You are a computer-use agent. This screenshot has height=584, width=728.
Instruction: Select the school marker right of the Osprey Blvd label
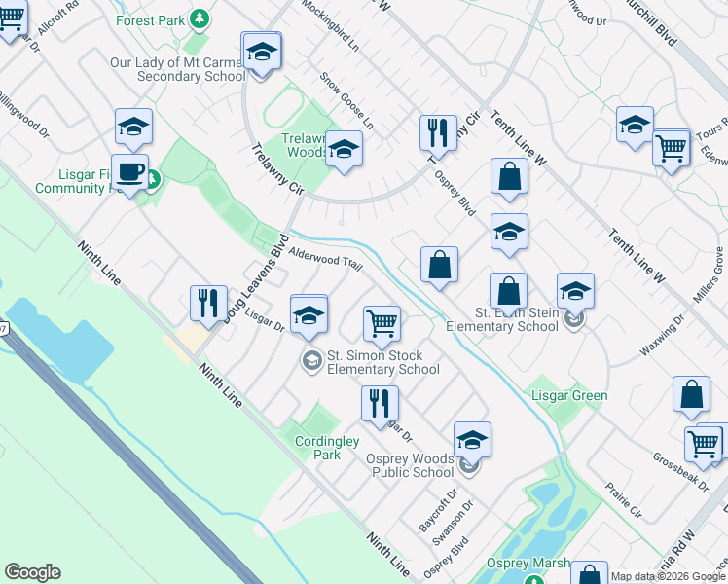509,235
